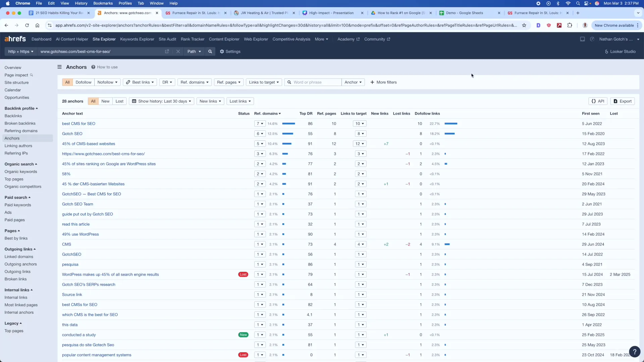
Task: Clear the URL with the X icon
Action: coord(178,52)
